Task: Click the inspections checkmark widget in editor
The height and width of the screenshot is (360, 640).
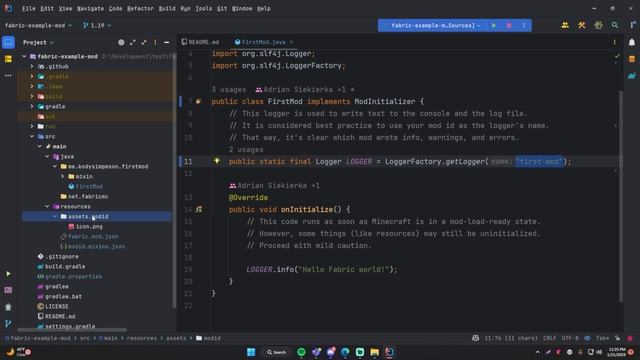Action: [x=617, y=56]
